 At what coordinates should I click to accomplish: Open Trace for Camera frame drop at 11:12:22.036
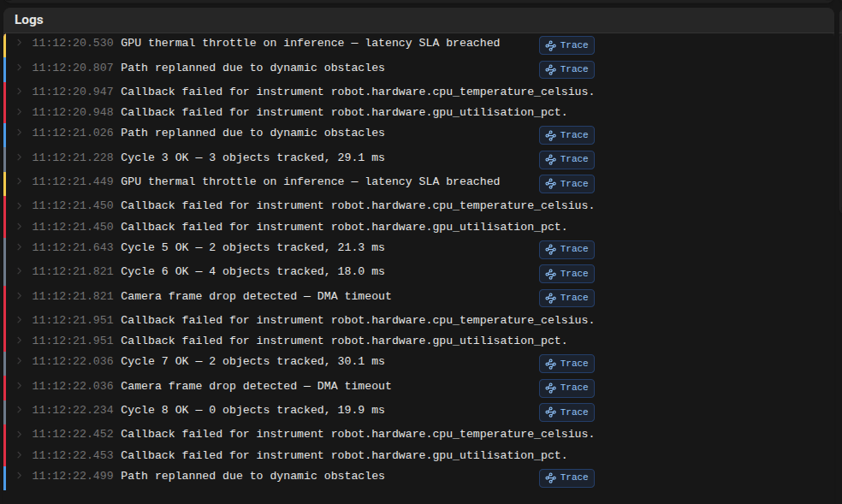566,388
